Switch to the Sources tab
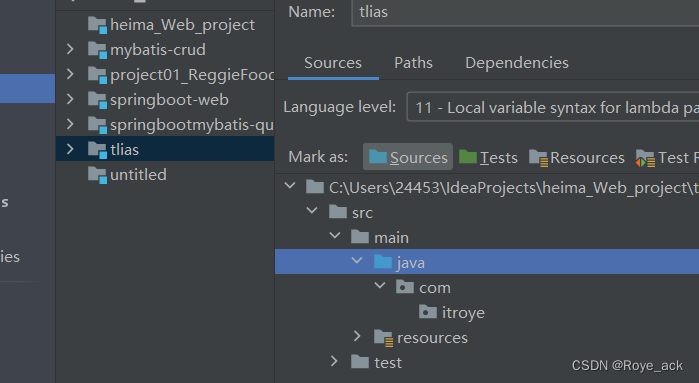 coord(333,63)
